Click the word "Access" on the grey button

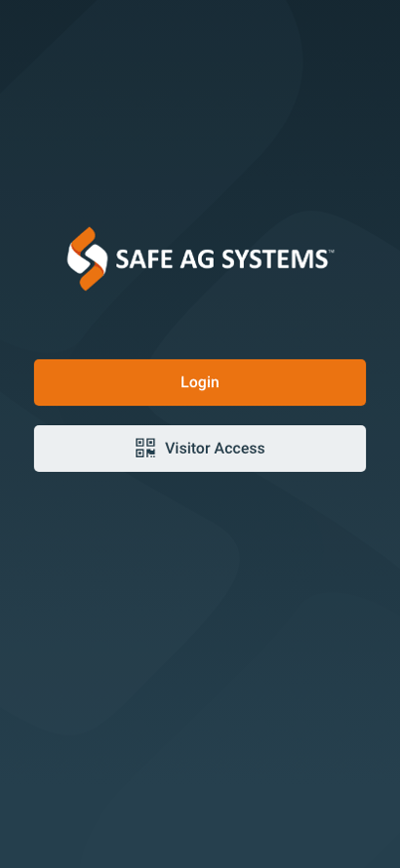(x=240, y=448)
